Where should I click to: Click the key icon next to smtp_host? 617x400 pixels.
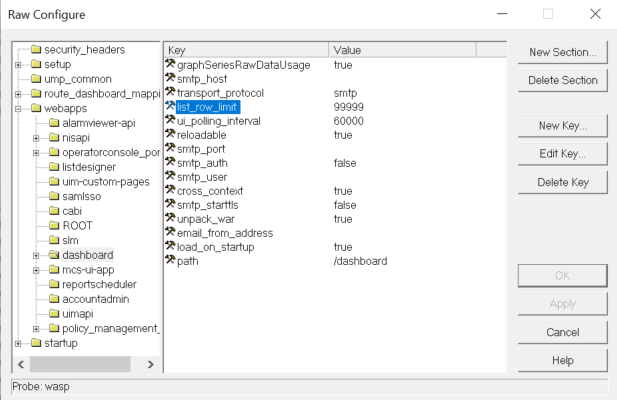(170, 79)
